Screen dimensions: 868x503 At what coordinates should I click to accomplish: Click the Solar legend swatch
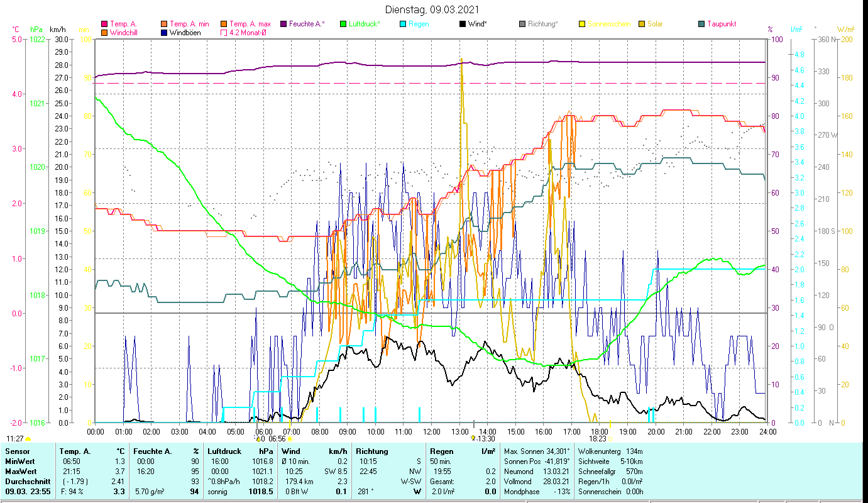click(x=642, y=24)
